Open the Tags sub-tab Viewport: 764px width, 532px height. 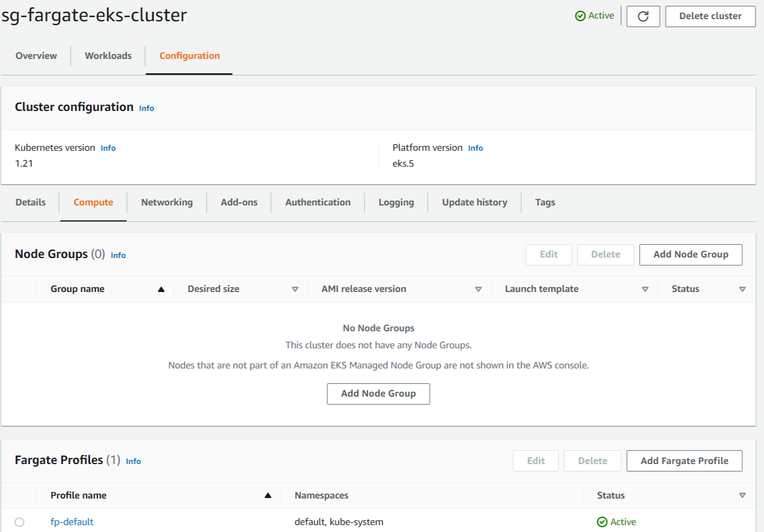[x=545, y=202]
